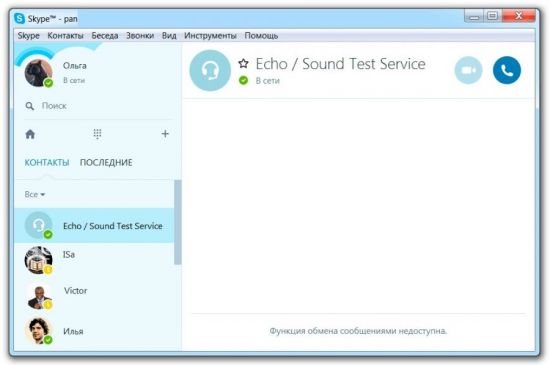The image size is (550, 365).
Task: Open the dial pad icon
Action: click(97, 134)
